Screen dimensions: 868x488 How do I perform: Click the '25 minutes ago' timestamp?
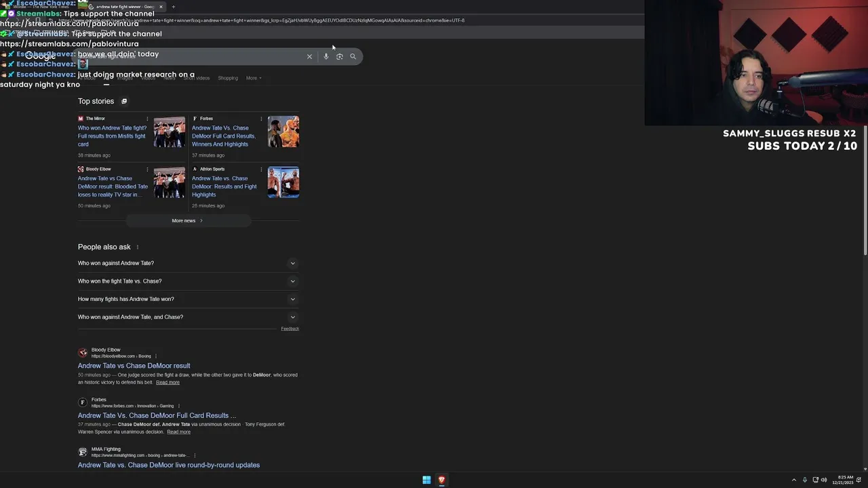coord(208,205)
